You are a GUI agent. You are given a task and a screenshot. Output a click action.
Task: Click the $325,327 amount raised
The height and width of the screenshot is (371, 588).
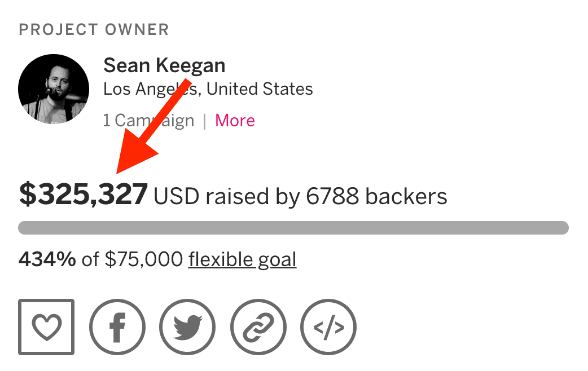point(84,195)
